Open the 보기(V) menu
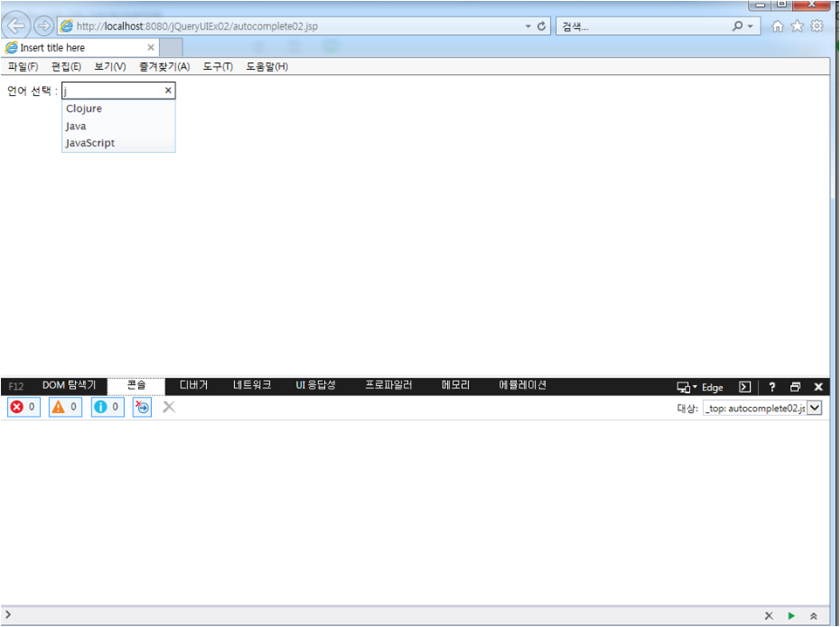This screenshot has height=627, width=840. click(x=110, y=66)
